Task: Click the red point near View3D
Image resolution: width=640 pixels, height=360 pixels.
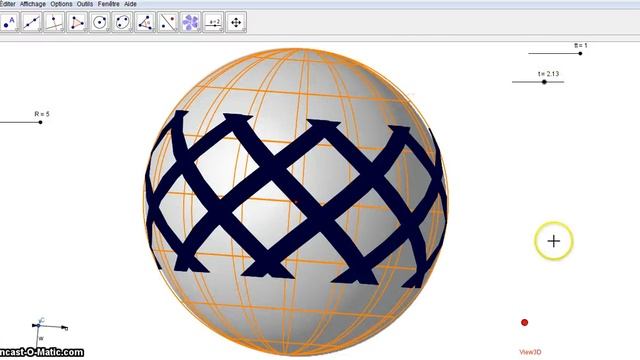Action: (524, 322)
